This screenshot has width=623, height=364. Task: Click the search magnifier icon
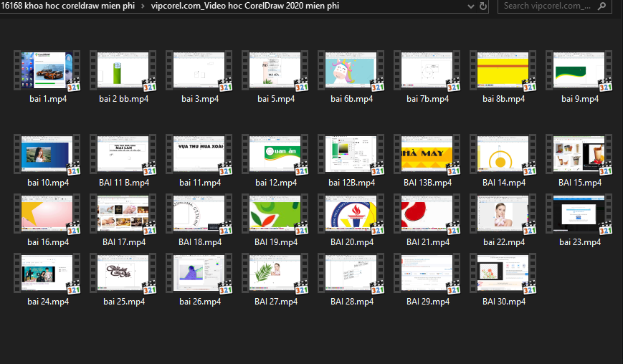click(602, 6)
